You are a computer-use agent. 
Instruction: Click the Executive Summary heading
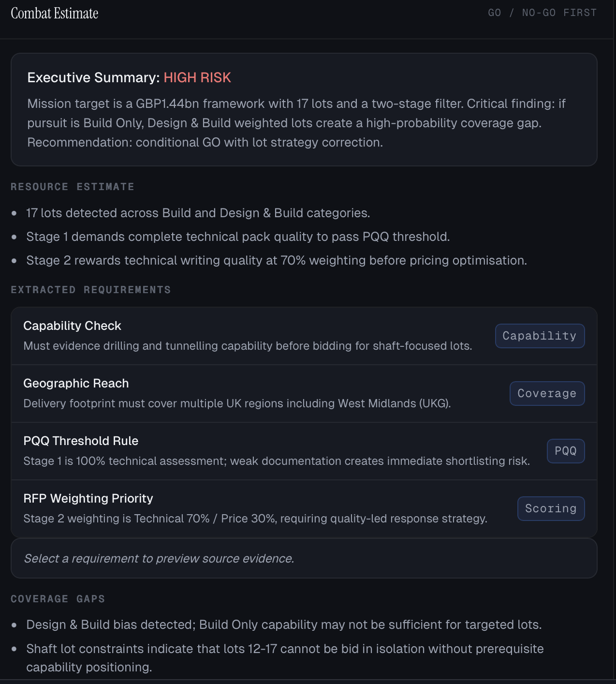coord(93,77)
